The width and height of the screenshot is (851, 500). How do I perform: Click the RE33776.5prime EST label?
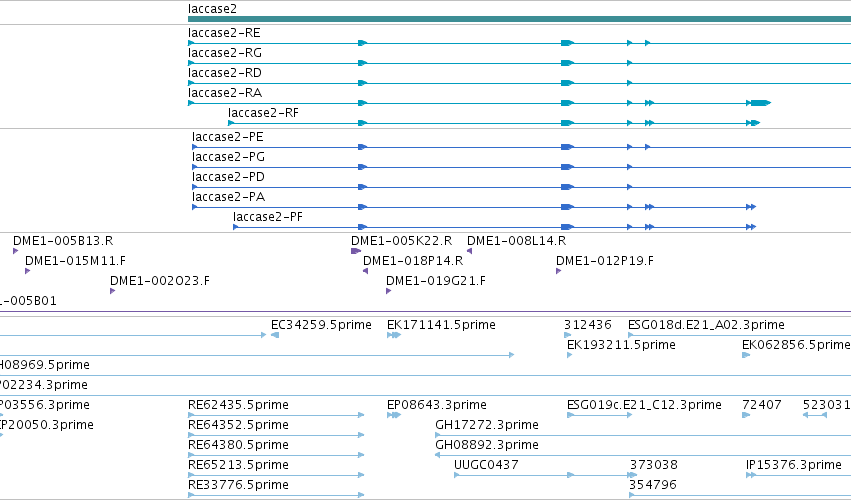click(x=238, y=485)
